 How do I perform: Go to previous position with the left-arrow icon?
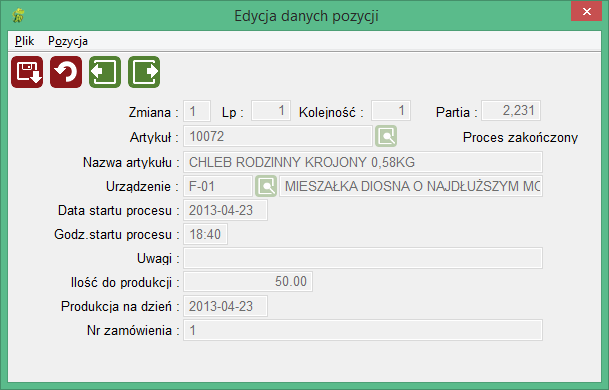point(105,72)
